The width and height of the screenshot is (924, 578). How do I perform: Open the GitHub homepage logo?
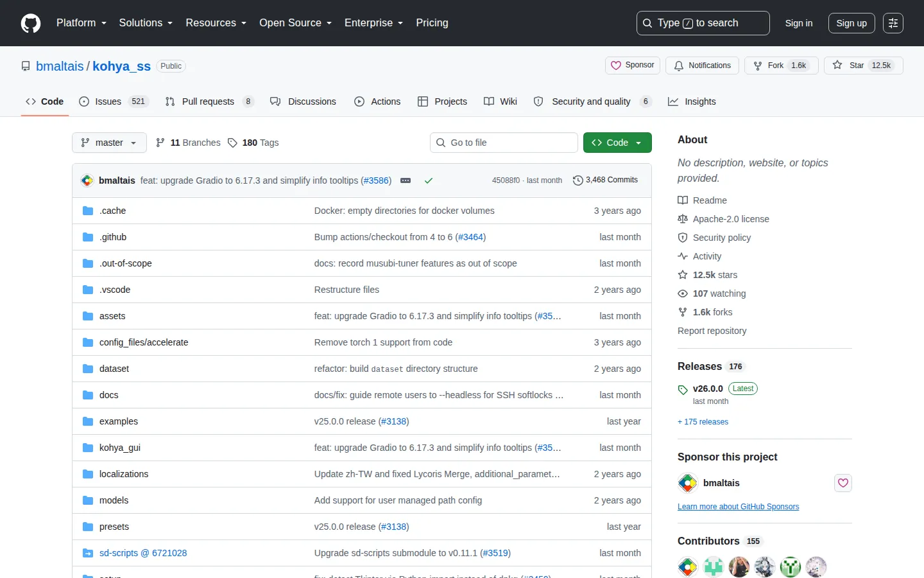click(31, 23)
